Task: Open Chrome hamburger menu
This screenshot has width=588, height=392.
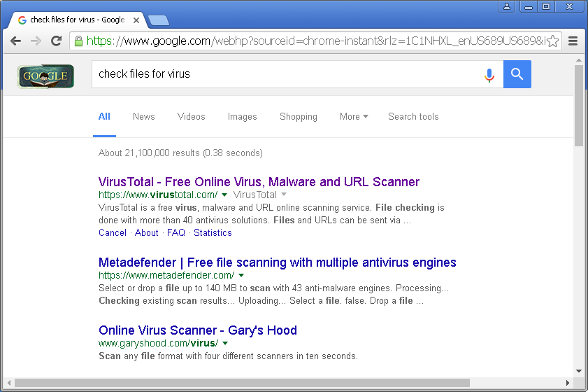Action: [573, 41]
